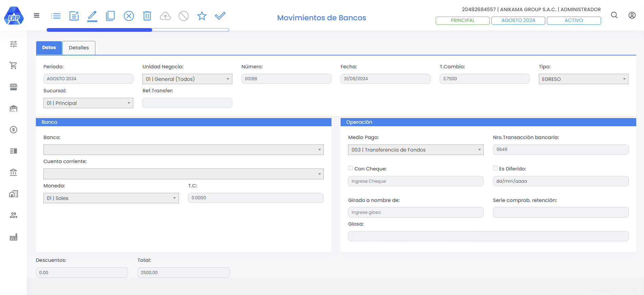Mark as favorite with the star icon
The height and width of the screenshot is (295, 644).
(x=202, y=16)
